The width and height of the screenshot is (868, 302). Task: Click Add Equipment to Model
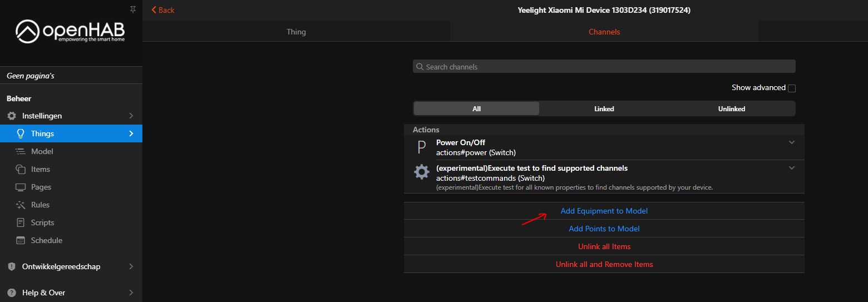[604, 211]
